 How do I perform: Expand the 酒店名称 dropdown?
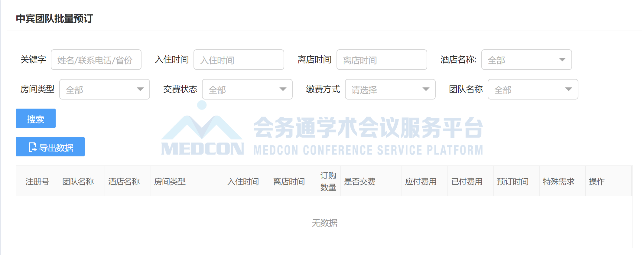pyautogui.click(x=527, y=60)
